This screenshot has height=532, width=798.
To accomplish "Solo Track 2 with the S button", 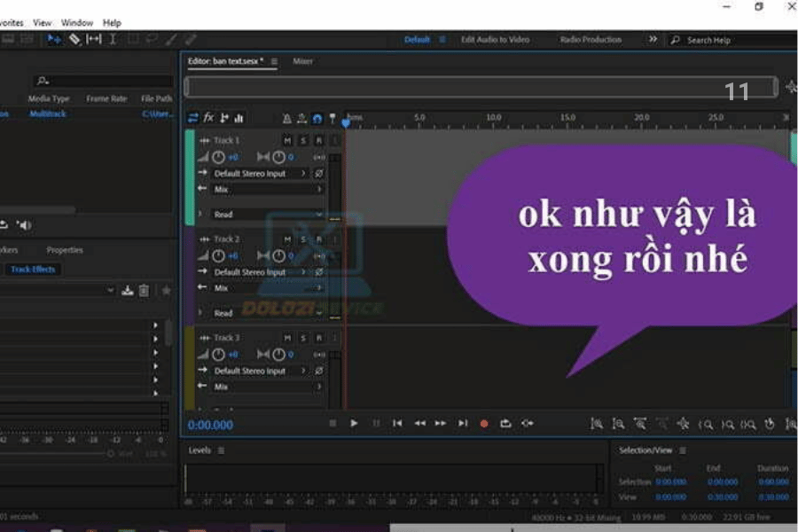I will pyautogui.click(x=302, y=239).
